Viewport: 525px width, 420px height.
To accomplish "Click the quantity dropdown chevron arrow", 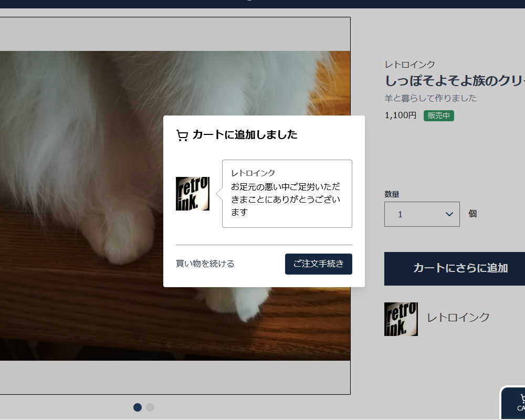I will click(449, 214).
